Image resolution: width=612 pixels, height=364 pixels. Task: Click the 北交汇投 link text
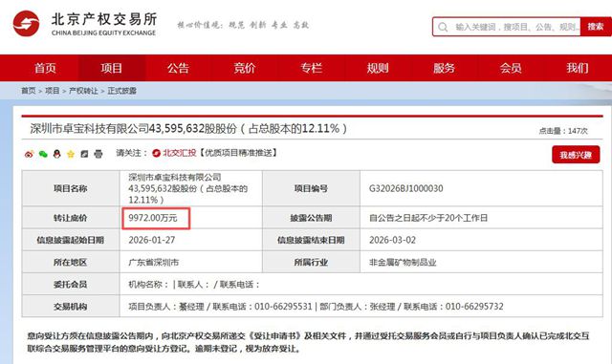pyautogui.click(x=180, y=153)
